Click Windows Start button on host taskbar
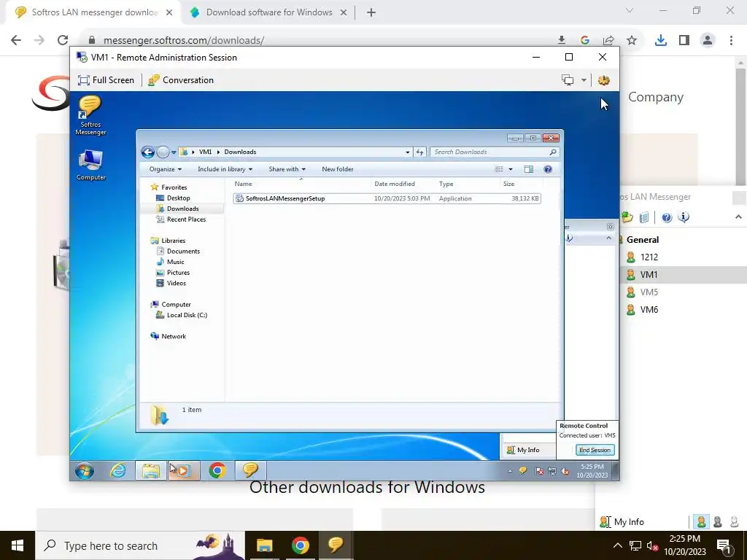 point(18,545)
